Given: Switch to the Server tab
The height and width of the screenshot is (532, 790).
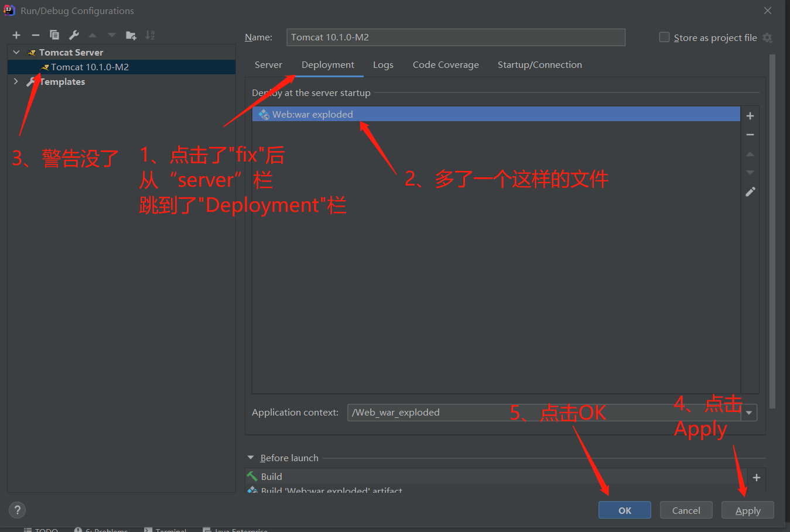Looking at the screenshot, I should point(268,64).
